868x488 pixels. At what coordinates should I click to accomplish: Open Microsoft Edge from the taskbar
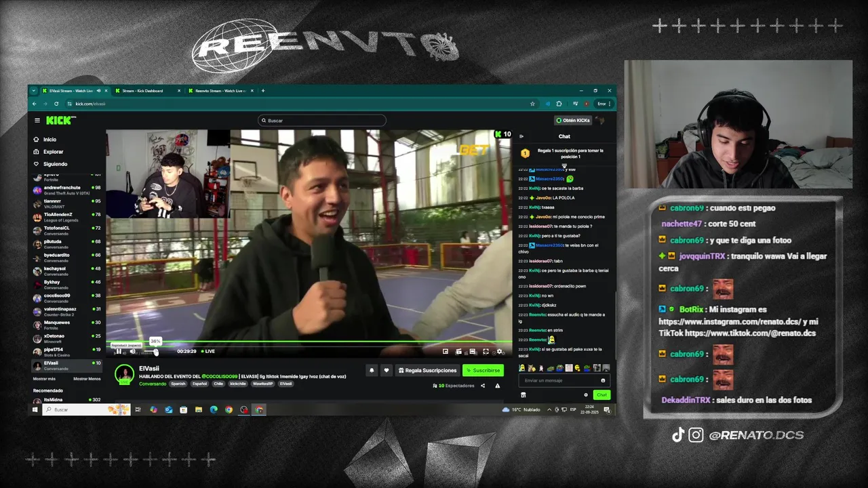(214, 409)
